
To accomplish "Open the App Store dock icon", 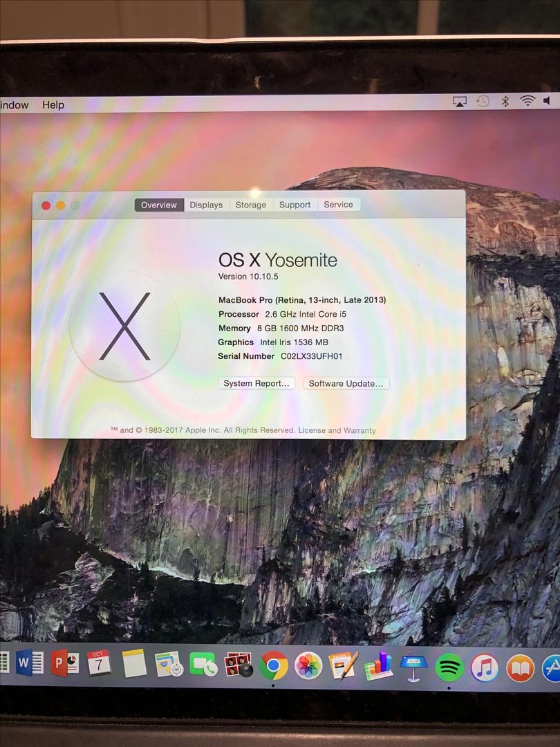I will pyautogui.click(x=552, y=669).
